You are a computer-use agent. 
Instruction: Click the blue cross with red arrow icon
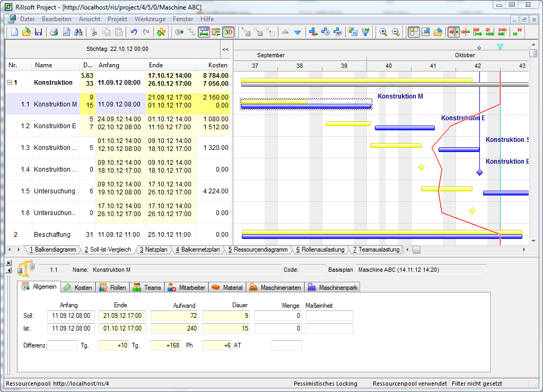coord(313,32)
